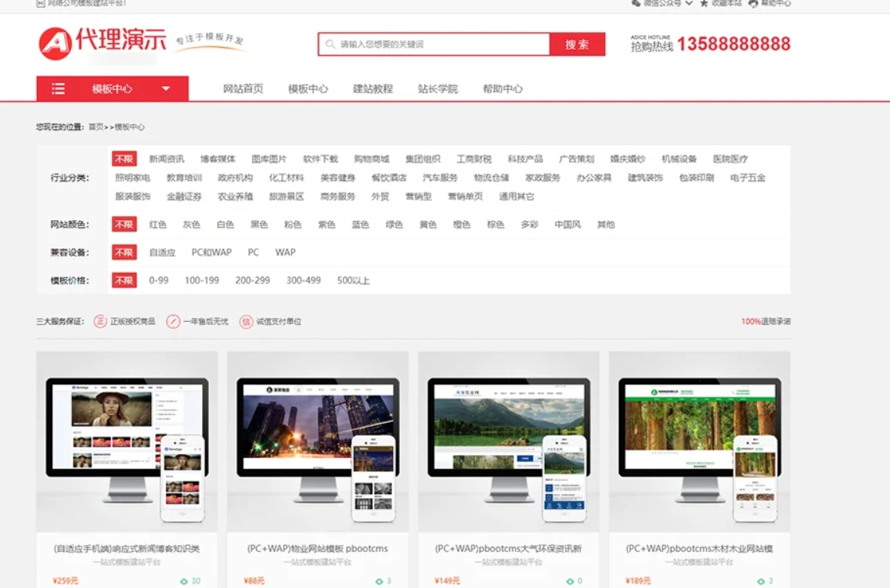Click the star icon beside 收藏本站
This screenshot has height=588, width=890.
click(704, 3)
